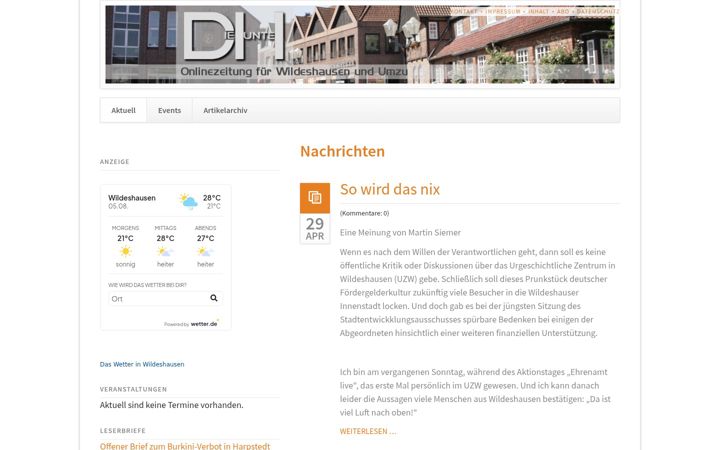Click the orange article post icon

point(315,198)
